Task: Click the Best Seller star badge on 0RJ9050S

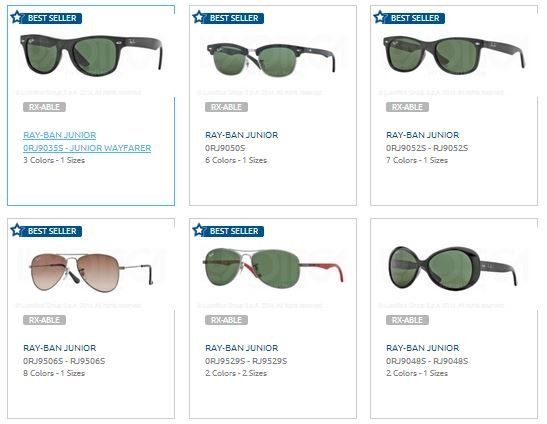Action: coord(228,18)
